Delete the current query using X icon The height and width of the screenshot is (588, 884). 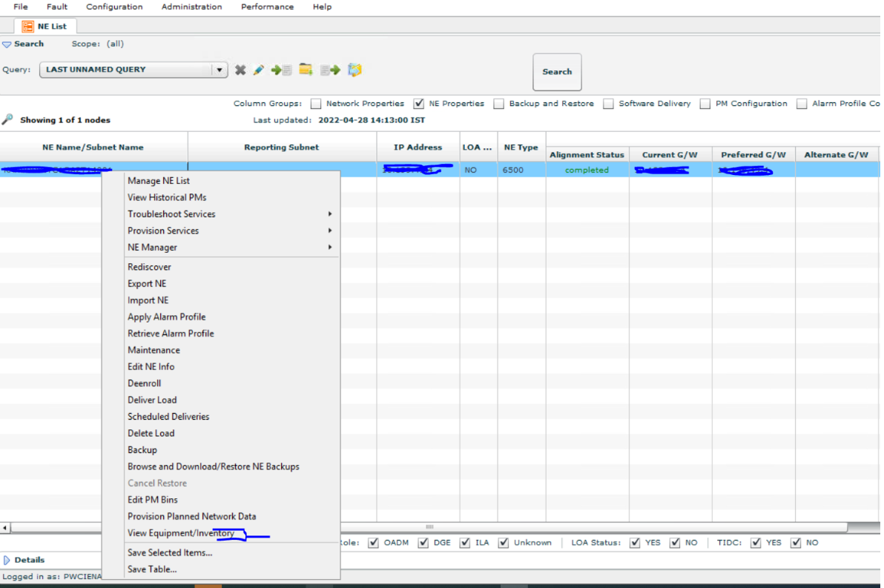pyautogui.click(x=240, y=69)
